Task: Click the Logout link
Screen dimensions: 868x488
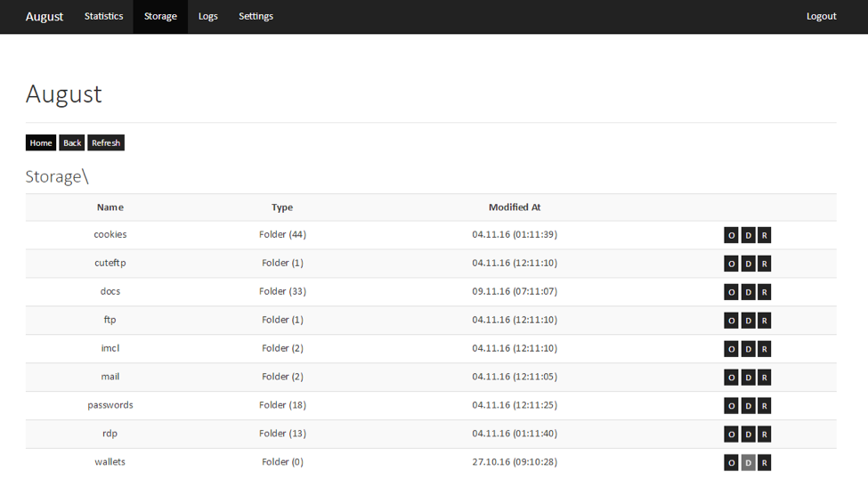Action: click(821, 17)
